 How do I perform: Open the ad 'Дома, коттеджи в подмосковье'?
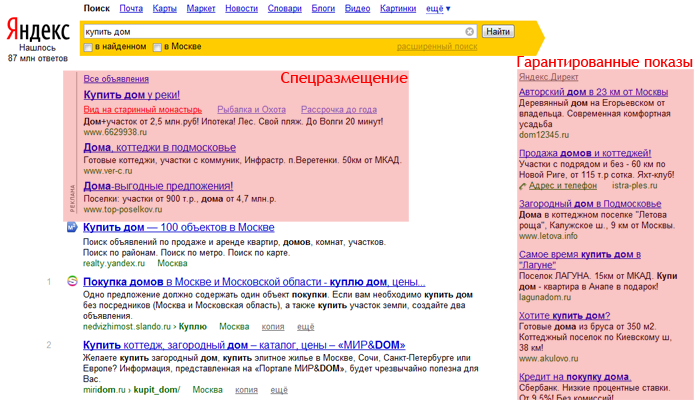pos(159,148)
